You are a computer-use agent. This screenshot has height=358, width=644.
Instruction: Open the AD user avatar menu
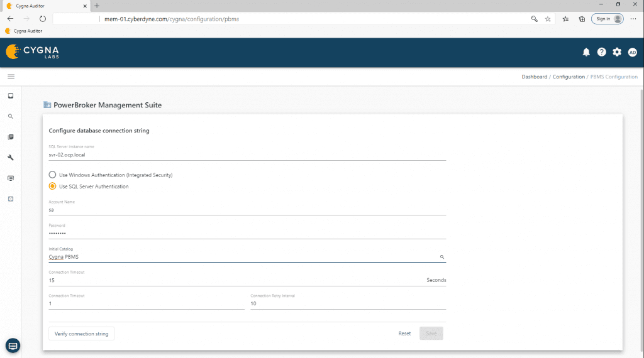[x=633, y=52]
